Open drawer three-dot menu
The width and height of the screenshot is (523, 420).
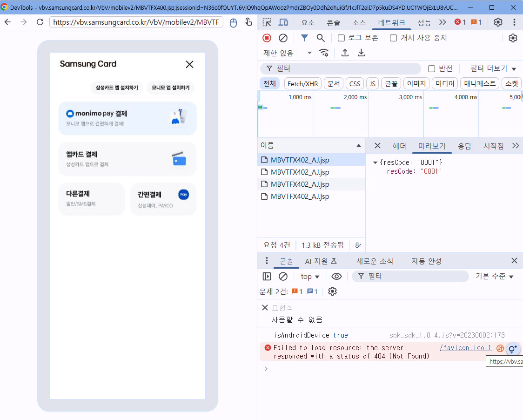[x=267, y=261]
